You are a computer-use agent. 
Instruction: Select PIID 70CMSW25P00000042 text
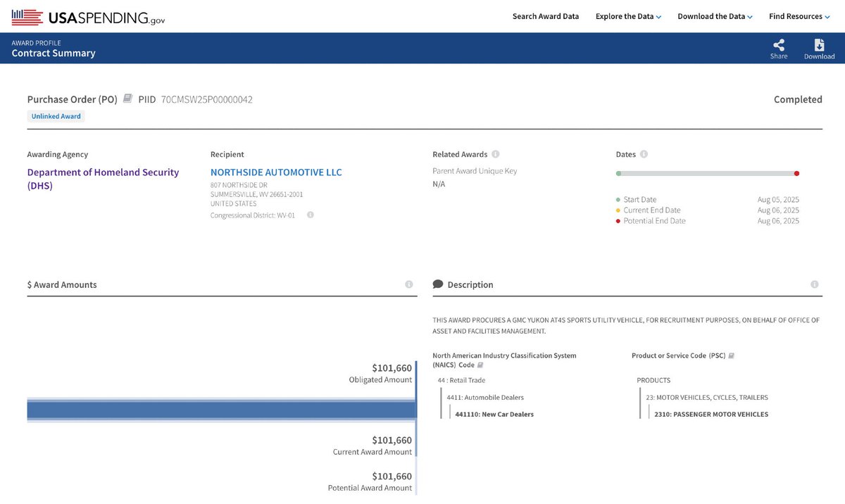[206, 99]
